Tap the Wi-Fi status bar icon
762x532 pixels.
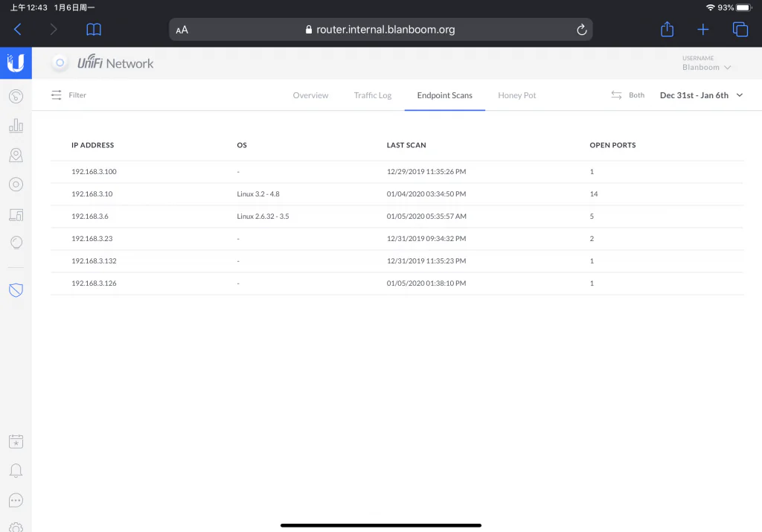710,7
